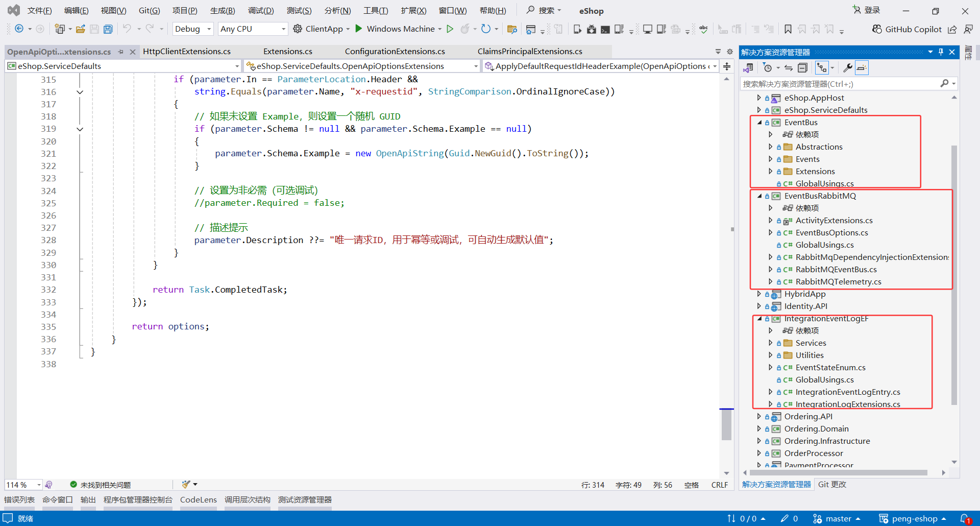Open the Any CPU platform dropdown
The width and height of the screenshot is (980, 526).
click(x=253, y=29)
